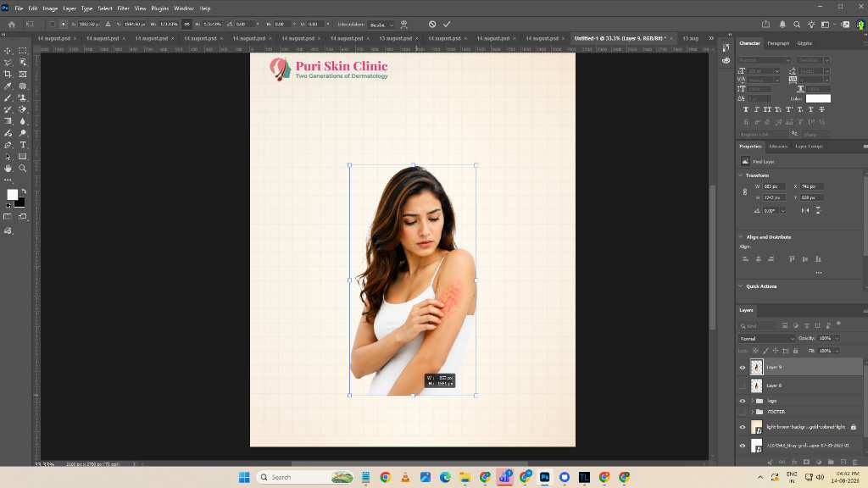Open the Filter menu
The height and width of the screenshot is (488, 868).
point(124,8)
